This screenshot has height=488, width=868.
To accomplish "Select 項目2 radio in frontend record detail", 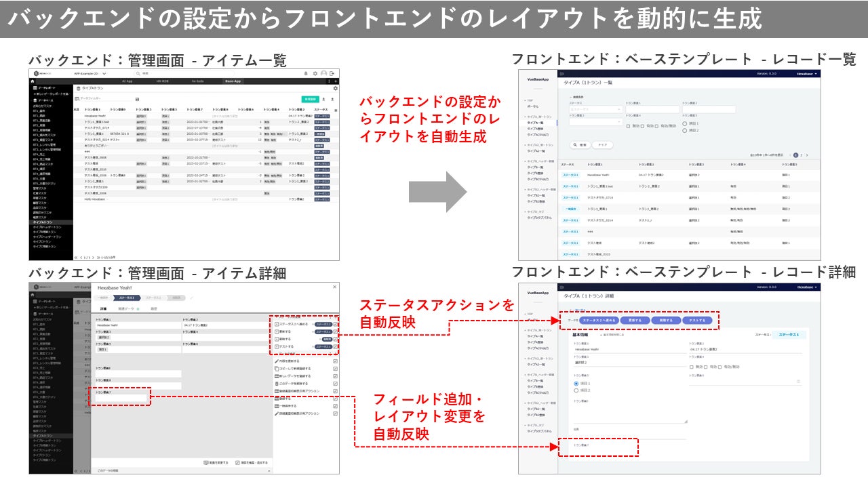I will point(576,390).
